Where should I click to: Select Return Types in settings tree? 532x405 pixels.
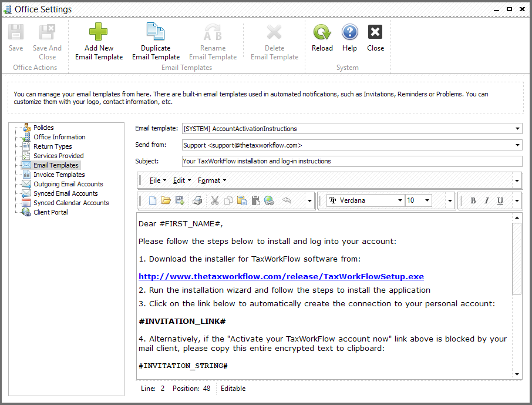(x=53, y=146)
